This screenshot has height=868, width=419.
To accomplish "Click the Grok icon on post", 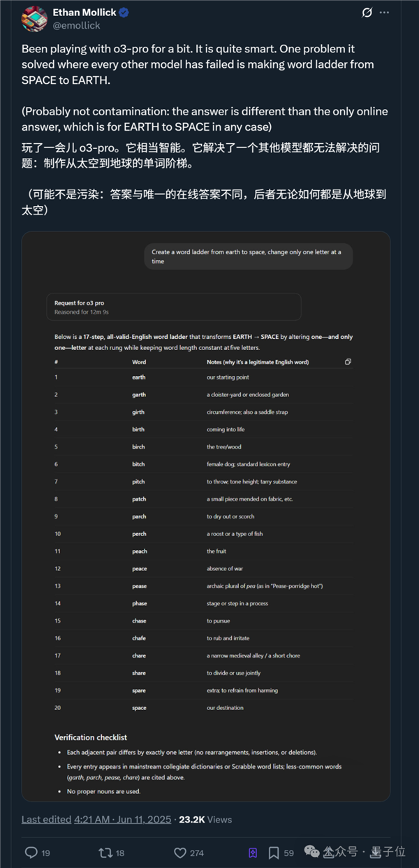I will tap(367, 13).
